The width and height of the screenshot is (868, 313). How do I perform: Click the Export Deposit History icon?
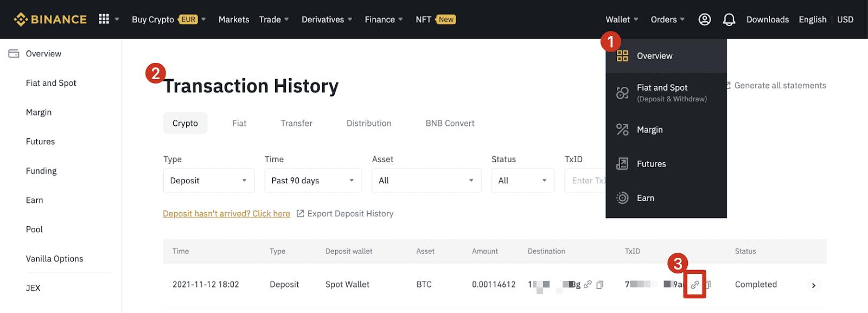[x=301, y=214]
